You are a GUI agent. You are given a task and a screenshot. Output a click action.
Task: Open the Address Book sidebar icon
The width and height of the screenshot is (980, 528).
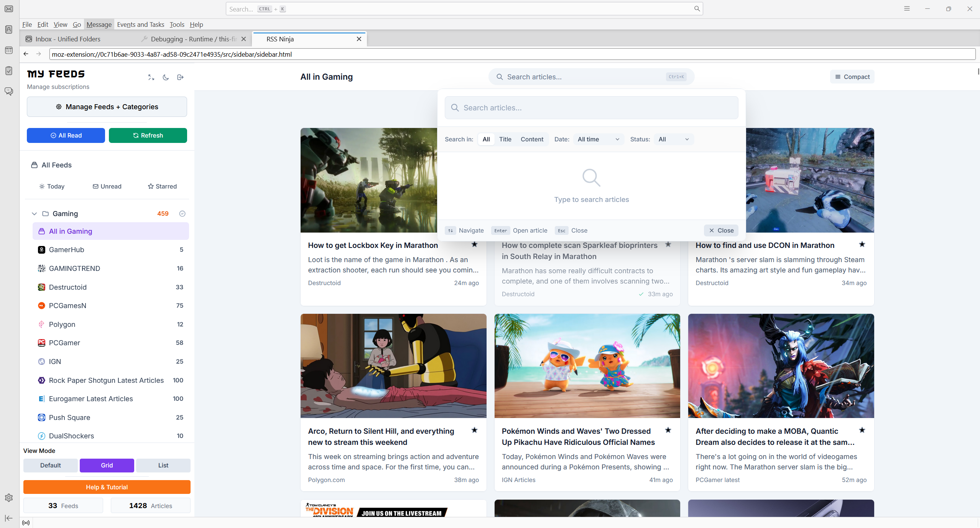pos(9,30)
